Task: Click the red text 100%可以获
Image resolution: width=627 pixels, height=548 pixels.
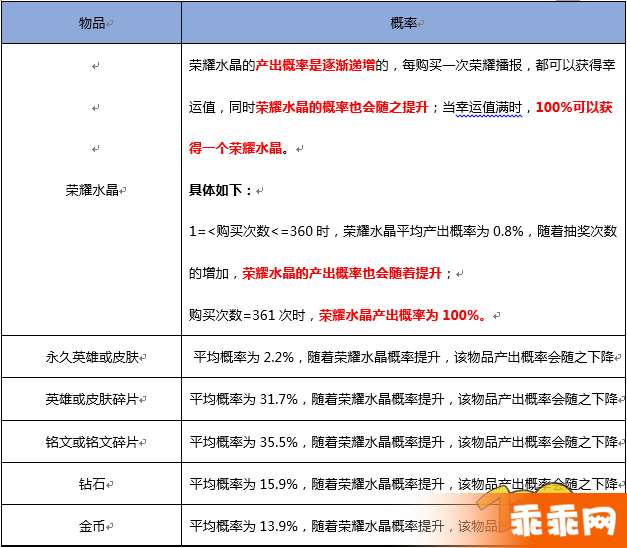Action: (574, 107)
